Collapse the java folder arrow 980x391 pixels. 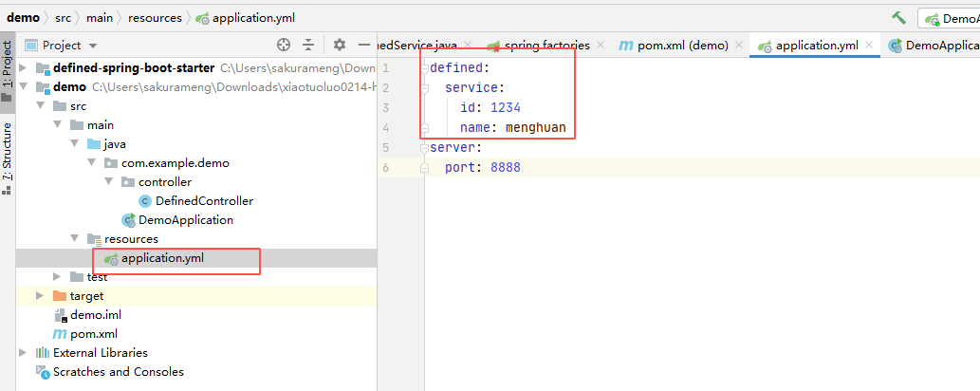pos(74,144)
